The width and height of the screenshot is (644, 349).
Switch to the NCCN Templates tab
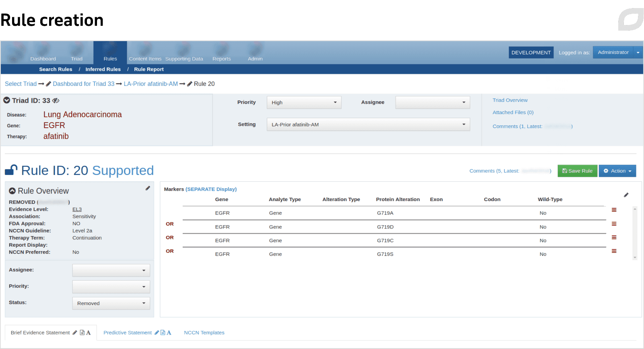pos(204,332)
